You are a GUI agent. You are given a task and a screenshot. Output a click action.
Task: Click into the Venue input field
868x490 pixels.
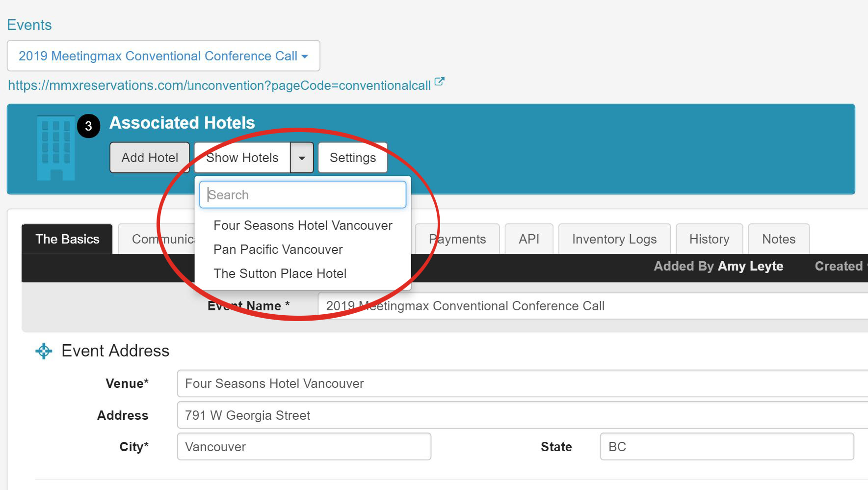pos(523,383)
